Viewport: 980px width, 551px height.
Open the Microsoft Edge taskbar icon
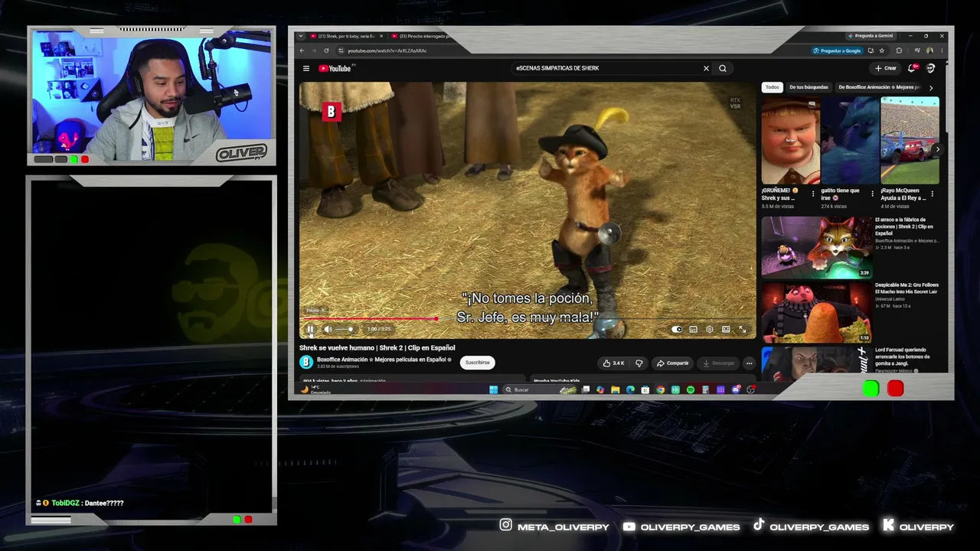pyautogui.click(x=630, y=390)
